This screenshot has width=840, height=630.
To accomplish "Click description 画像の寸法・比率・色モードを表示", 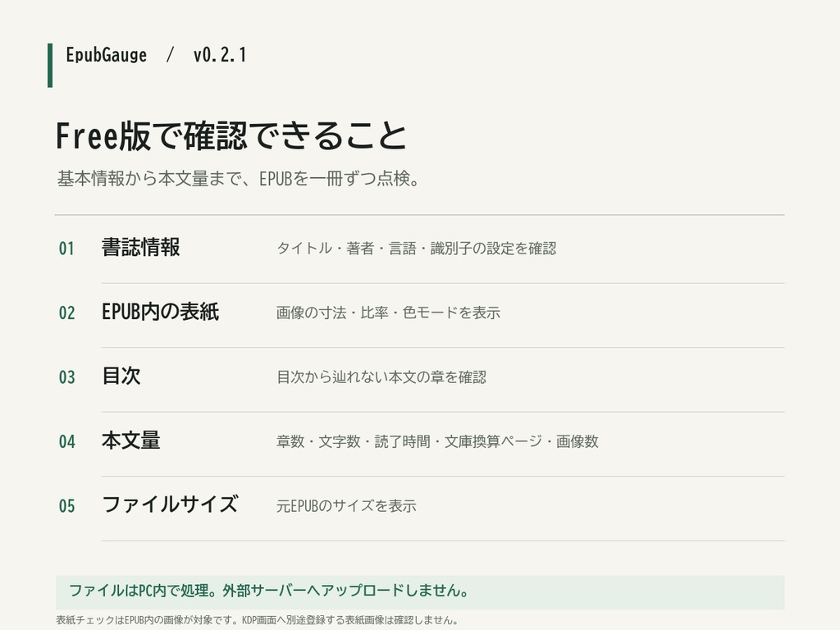I will pos(388,313).
